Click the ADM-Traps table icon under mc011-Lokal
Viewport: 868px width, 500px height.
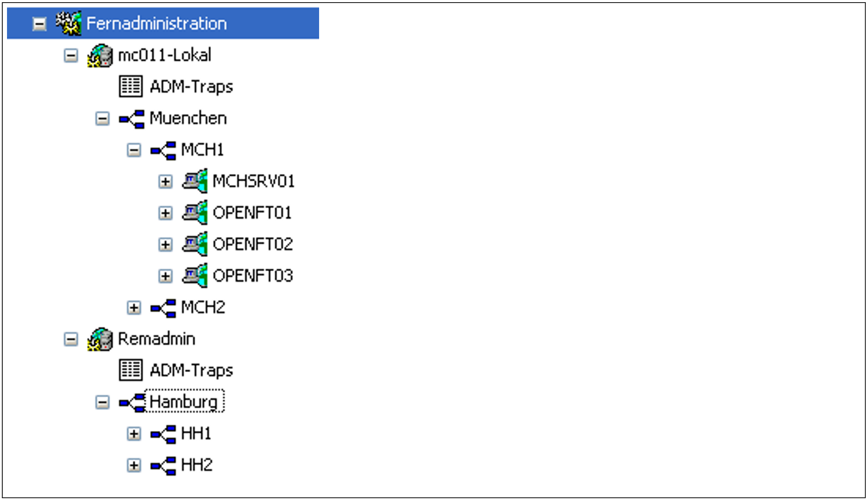point(130,86)
